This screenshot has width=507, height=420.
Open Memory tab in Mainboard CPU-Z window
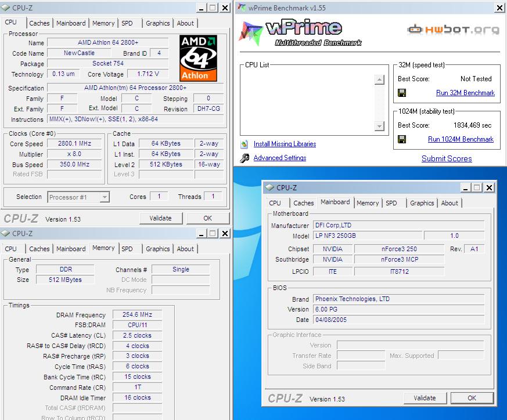(368, 203)
